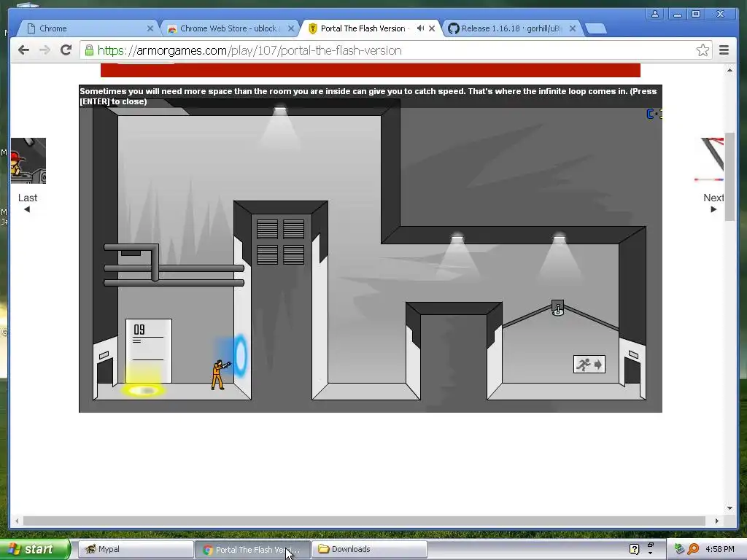Click the Chrome user profile icon
The height and width of the screenshot is (560, 747).
point(655,15)
